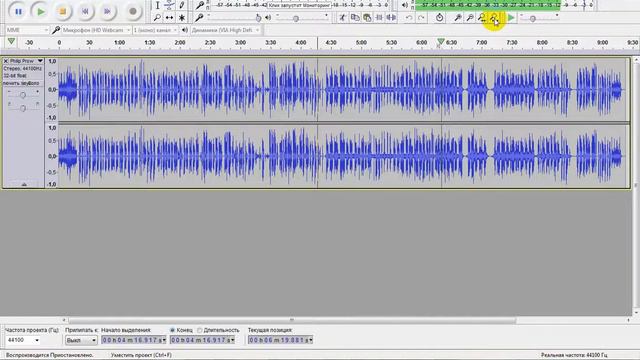640x360 pixels.
Task: Click the green Play transport button
Action: coord(40,11)
